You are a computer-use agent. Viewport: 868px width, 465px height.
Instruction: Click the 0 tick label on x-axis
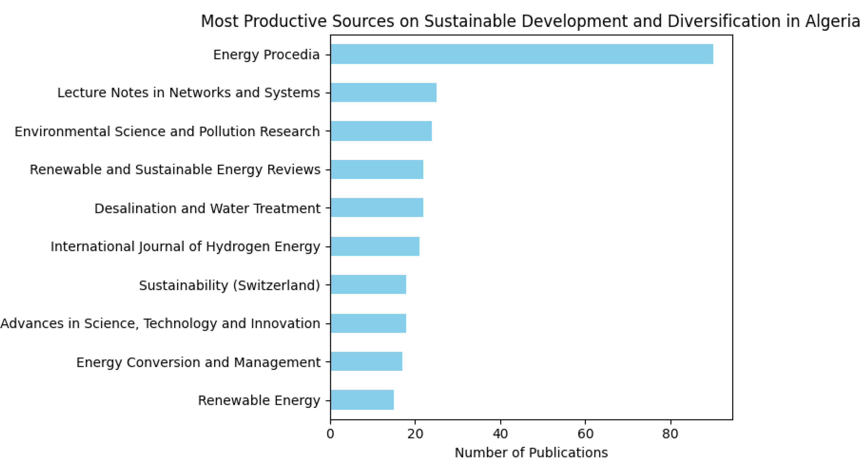point(330,434)
